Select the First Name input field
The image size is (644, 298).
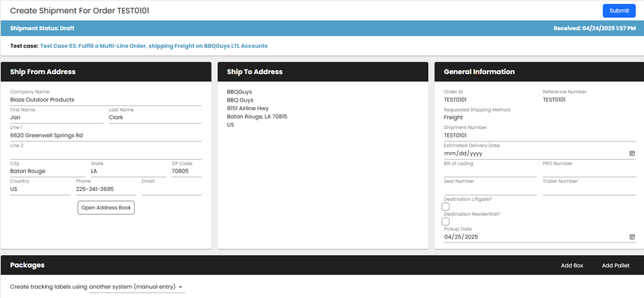click(x=56, y=118)
